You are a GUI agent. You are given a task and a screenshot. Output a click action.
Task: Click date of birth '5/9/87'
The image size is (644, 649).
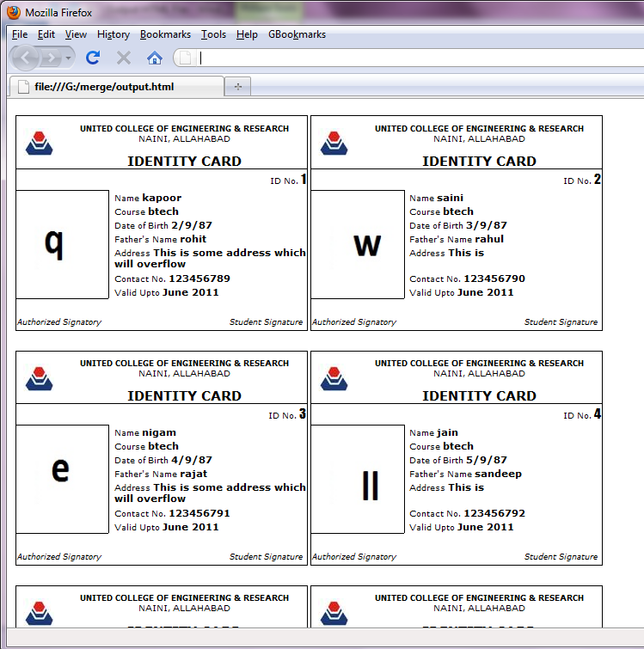[487, 460]
